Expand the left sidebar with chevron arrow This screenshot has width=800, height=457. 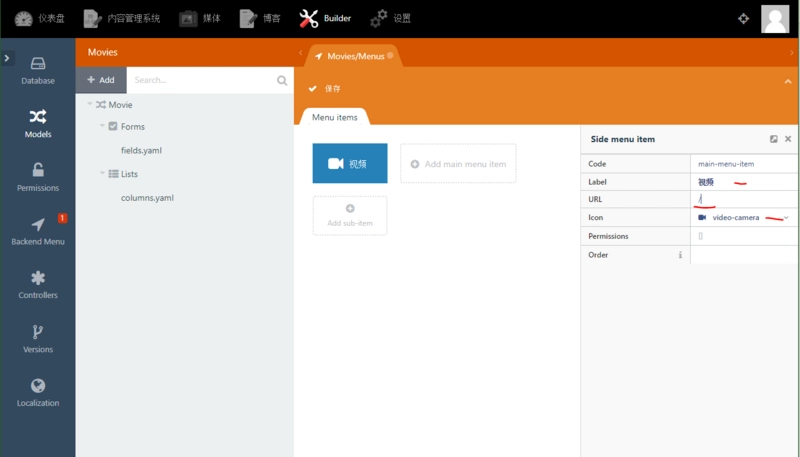7,58
